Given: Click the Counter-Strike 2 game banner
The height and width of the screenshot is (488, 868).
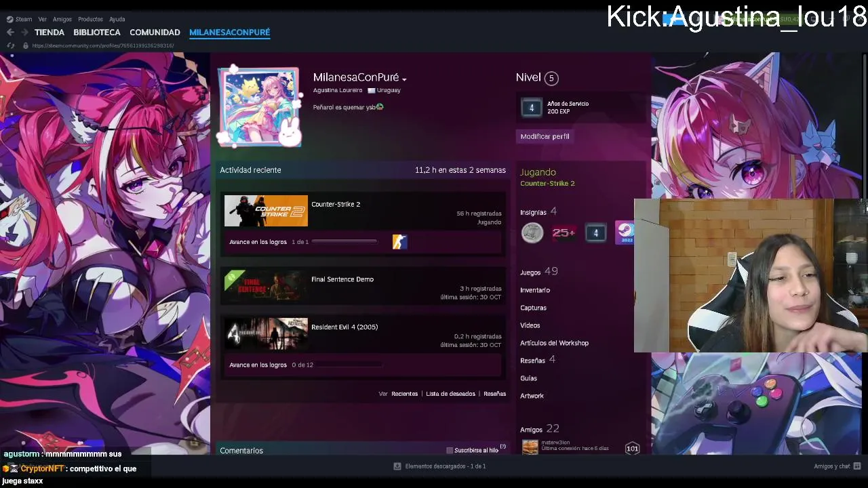Looking at the screenshot, I should [x=266, y=211].
